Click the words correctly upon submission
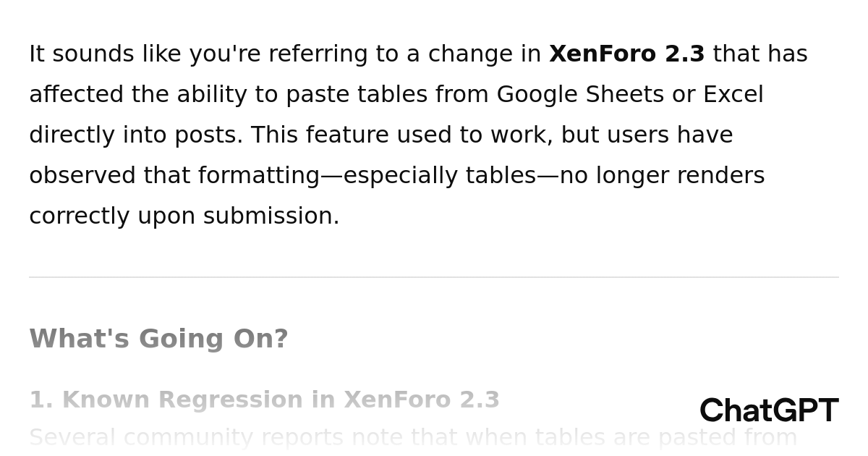Image resolution: width=868 pixels, height=456 pixels. [184, 216]
